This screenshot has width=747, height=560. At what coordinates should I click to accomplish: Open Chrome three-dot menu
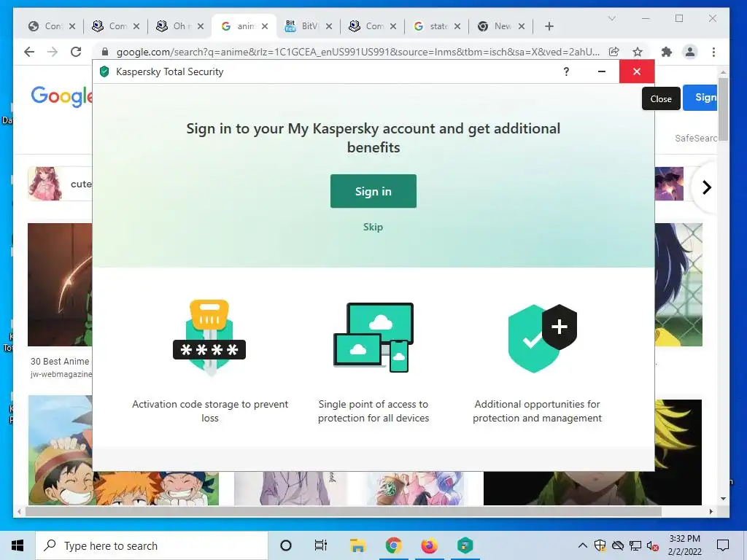(713, 52)
